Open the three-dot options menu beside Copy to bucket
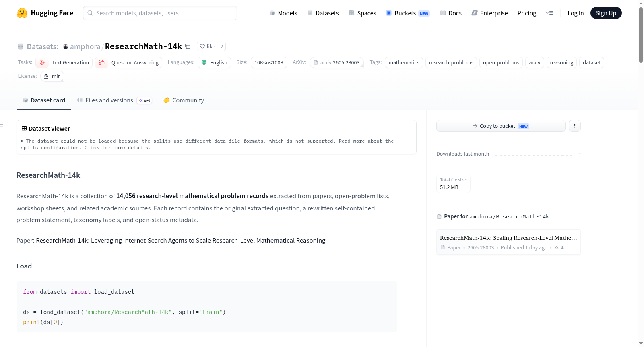 [574, 126]
